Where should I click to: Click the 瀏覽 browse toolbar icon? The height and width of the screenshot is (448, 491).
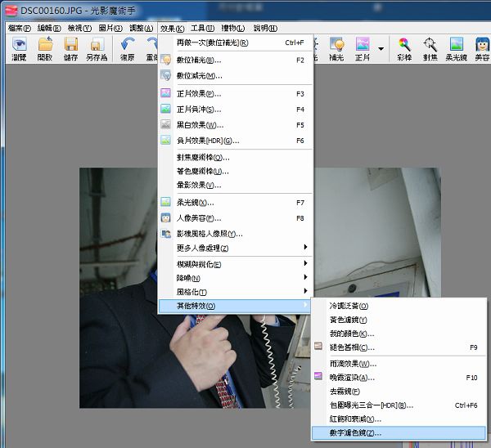click(19, 48)
